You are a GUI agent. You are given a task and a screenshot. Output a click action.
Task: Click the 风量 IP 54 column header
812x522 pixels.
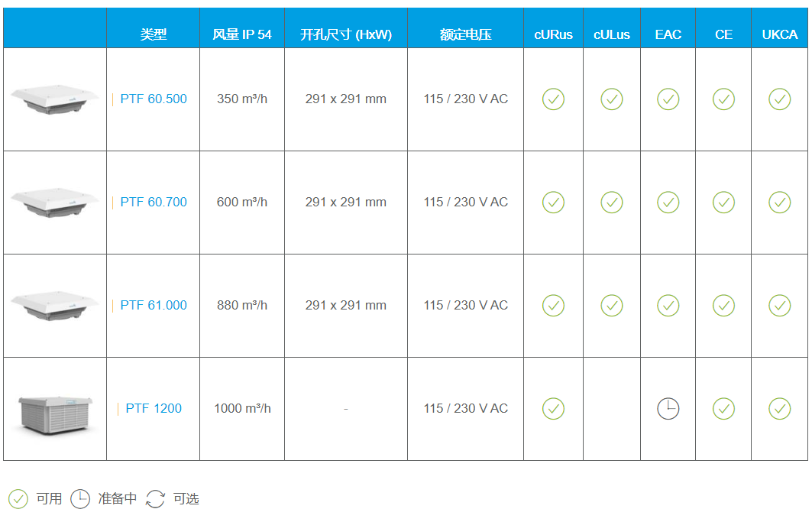click(242, 34)
